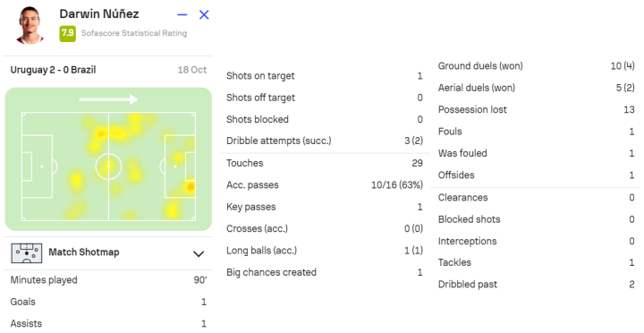Select the Big chances created row
644x333 pixels.
325,272
